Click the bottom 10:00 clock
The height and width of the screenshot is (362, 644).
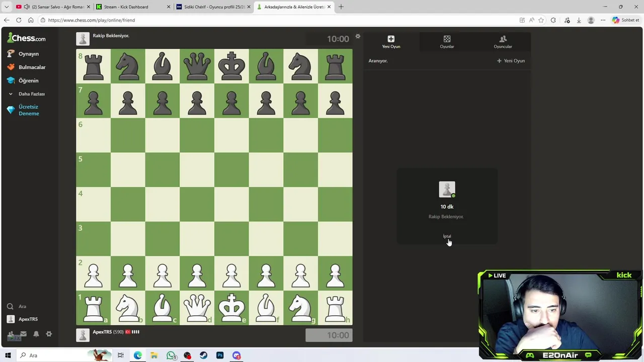pyautogui.click(x=329, y=335)
